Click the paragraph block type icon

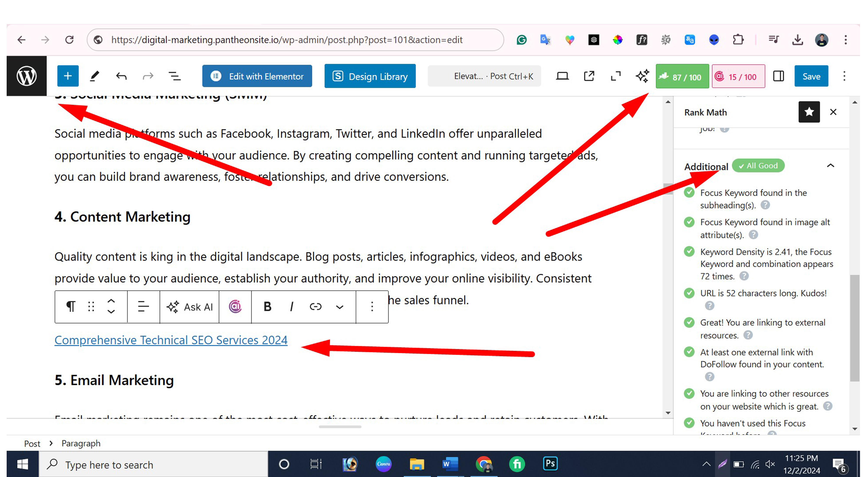tap(71, 307)
